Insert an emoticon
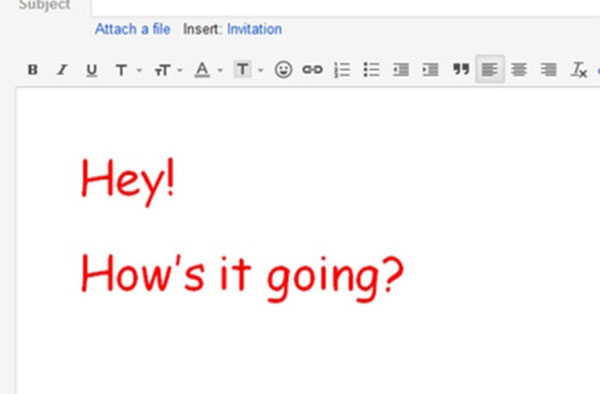600x394 pixels. coord(283,70)
